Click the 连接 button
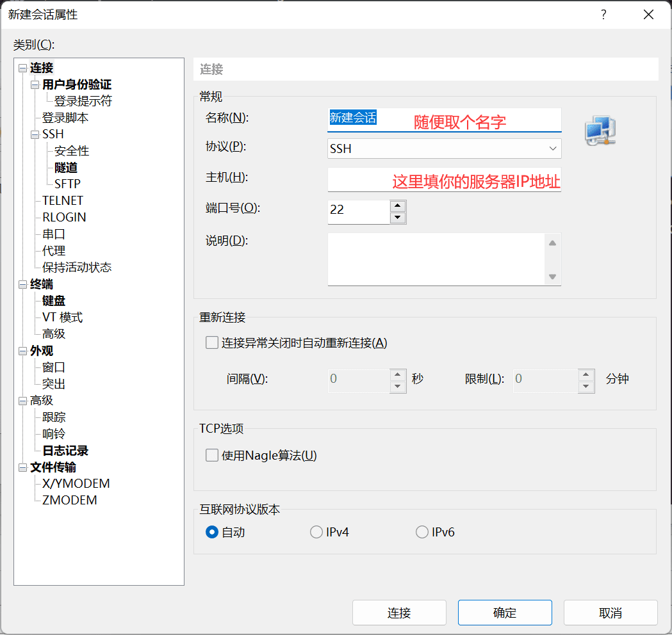Image resolution: width=672 pixels, height=635 pixels. [x=399, y=613]
